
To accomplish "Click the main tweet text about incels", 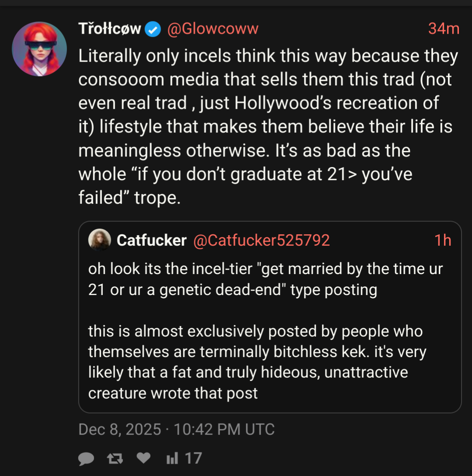I will (x=268, y=127).
